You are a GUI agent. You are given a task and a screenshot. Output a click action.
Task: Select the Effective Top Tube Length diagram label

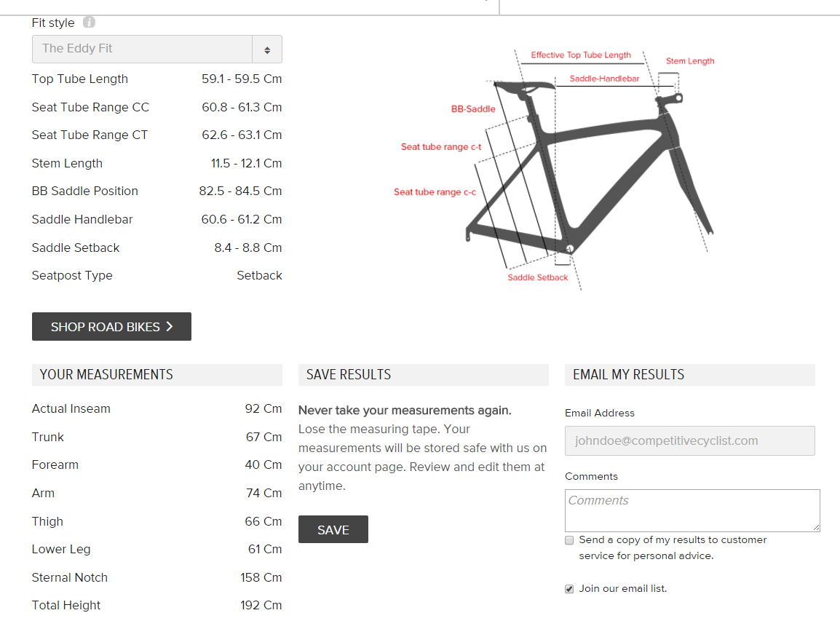click(x=581, y=55)
